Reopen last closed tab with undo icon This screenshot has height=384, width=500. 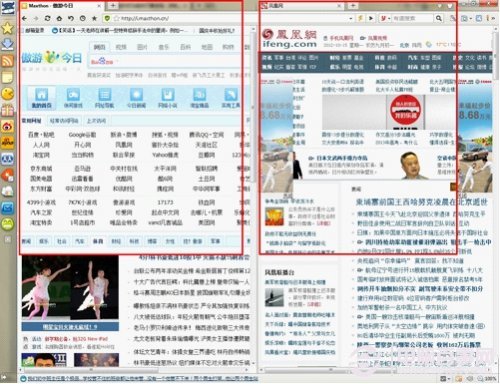[71, 18]
